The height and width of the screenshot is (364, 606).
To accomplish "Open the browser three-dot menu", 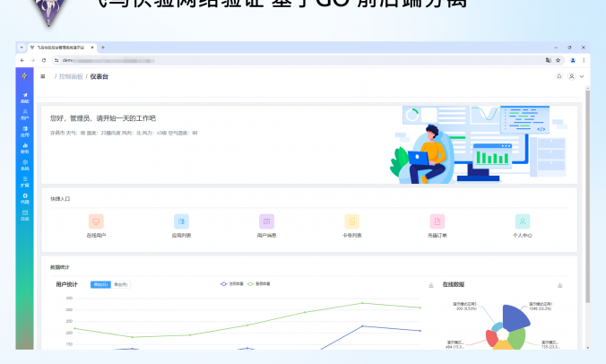I will 584,60.
